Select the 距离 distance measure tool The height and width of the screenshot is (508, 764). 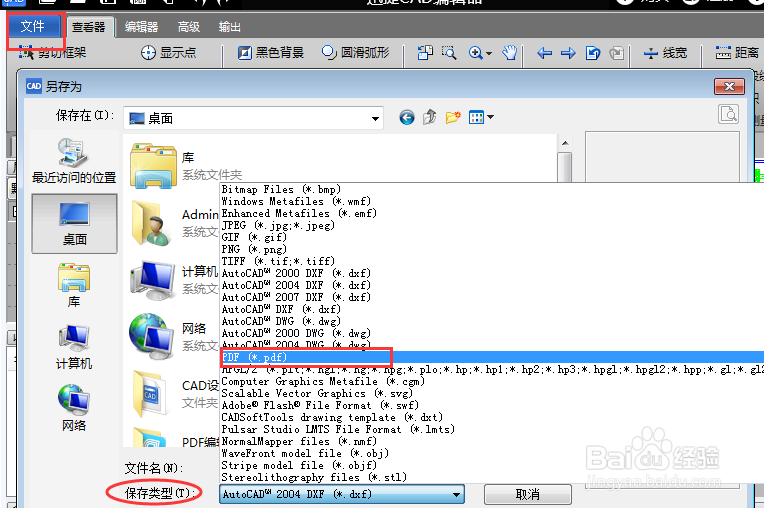(x=737, y=53)
